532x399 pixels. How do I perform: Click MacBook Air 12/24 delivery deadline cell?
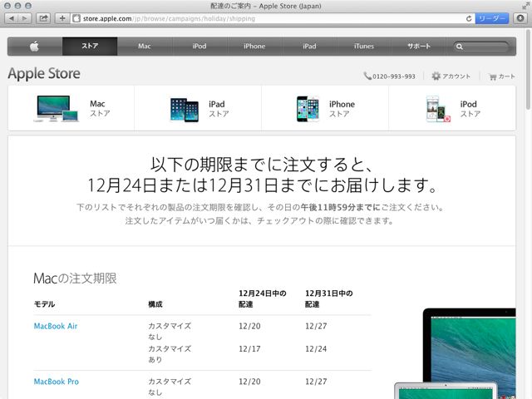pyautogui.click(x=316, y=349)
